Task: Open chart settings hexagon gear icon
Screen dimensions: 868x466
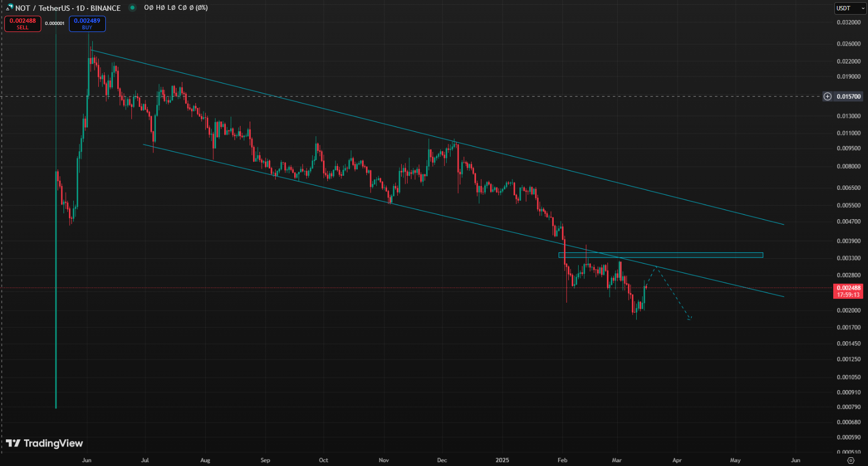Action: click(851, 460)
